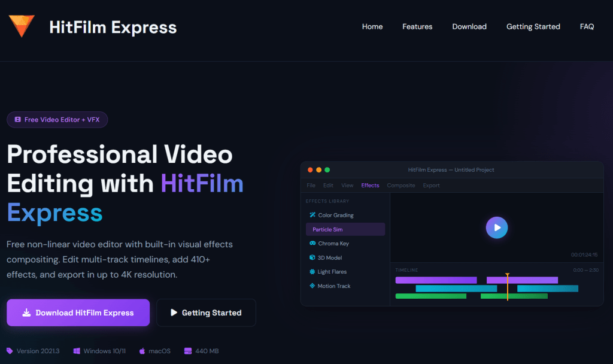Click the orange HitFilm triangle logo
Viewport: 613px width, 364px height.
pyautogui.click(x=22, y=26)
